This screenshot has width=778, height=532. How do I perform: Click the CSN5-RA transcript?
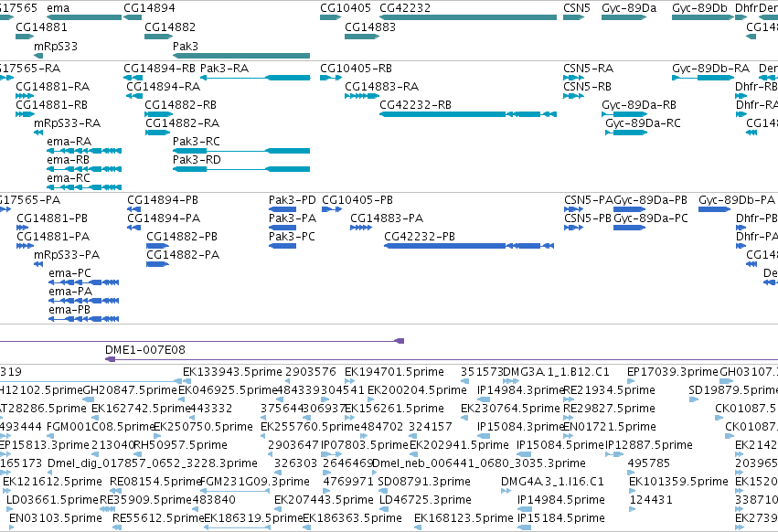tap(573, 78)
